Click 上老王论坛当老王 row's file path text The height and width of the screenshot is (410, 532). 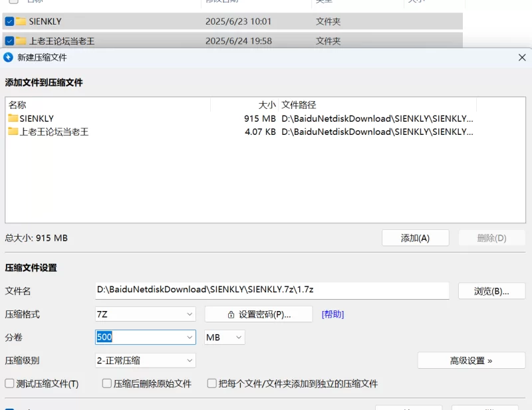pos(377,132)
